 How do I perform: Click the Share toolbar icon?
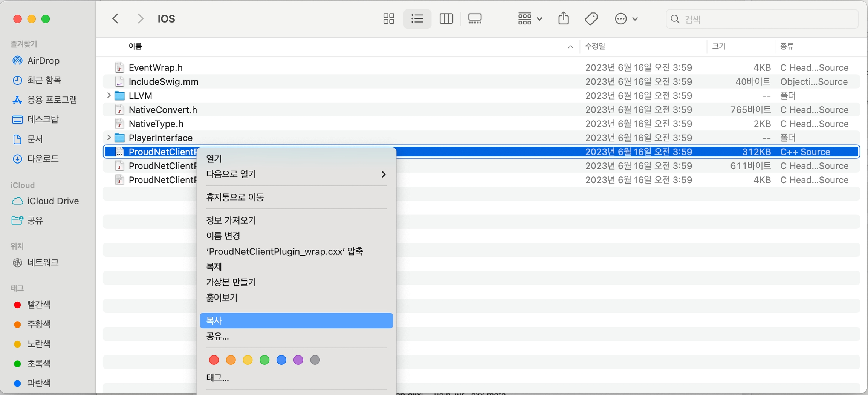click(563, 18)
